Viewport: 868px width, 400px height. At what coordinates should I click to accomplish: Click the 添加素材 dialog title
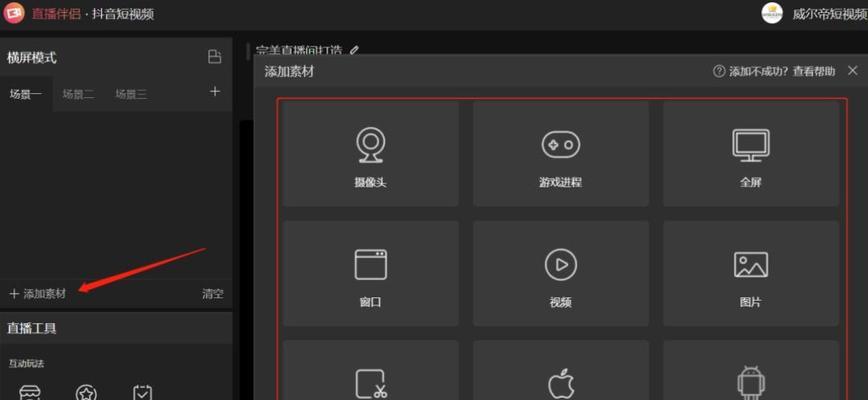pos(289,71)
